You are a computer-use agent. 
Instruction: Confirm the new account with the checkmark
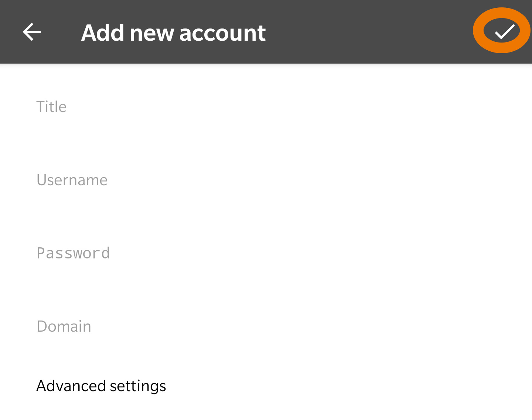tap(502, 30)
